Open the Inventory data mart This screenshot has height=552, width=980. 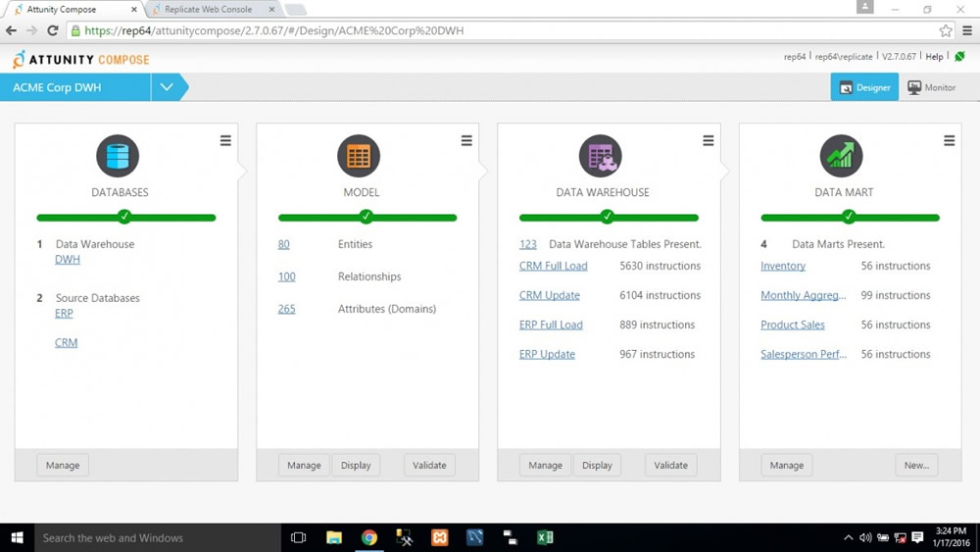tap(782, 266)
